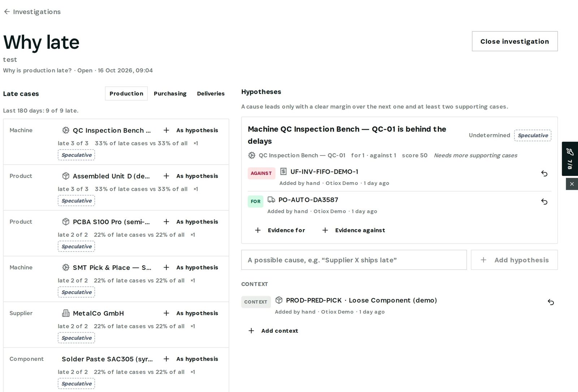Open the 7/8 side widget

pyautogui.click(x=570, y=159)
